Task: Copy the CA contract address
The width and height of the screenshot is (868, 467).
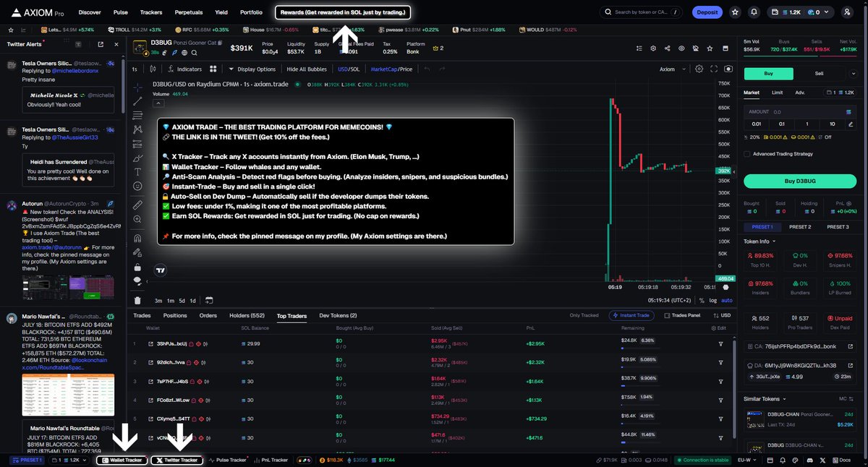Action: [x=799, y=347]
